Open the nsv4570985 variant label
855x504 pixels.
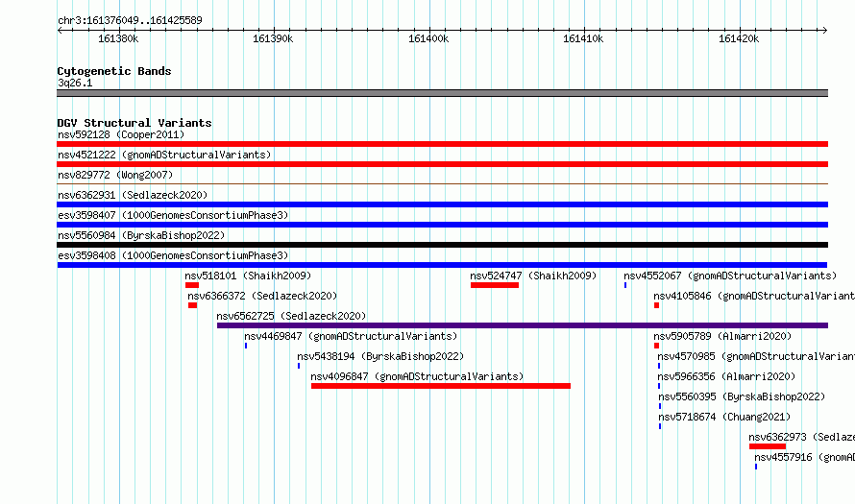[x=756, y=356]
